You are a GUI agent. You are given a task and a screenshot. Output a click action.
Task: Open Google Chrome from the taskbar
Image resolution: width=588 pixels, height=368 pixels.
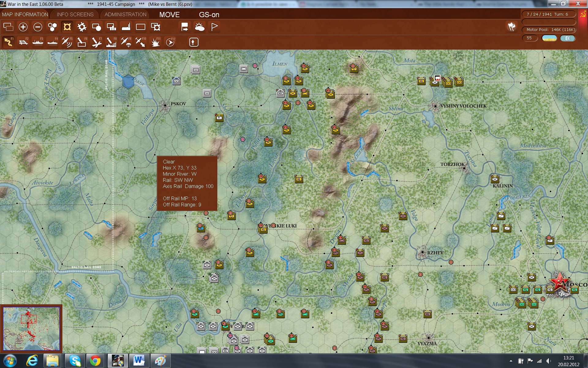(95, 361)
